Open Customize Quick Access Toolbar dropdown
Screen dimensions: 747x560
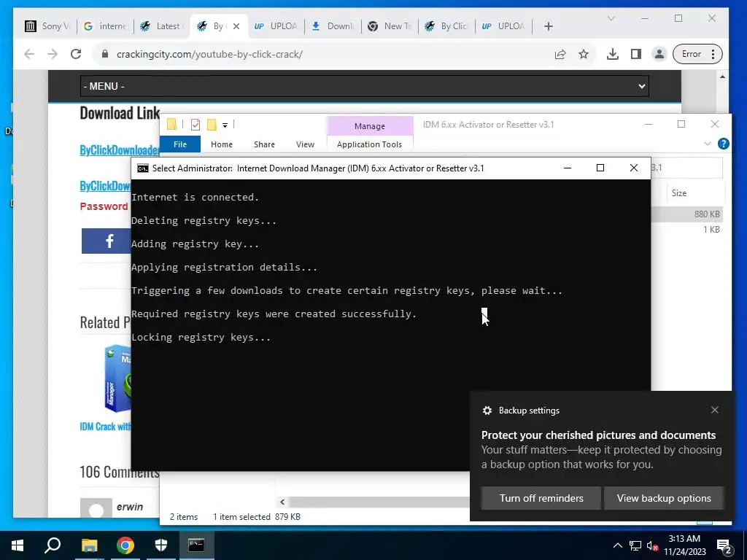point(225,125)
